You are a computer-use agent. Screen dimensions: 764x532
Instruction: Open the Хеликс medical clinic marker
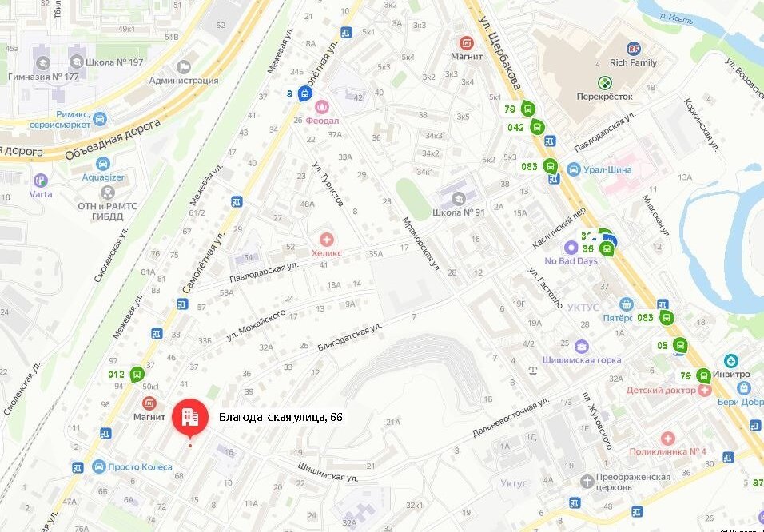(x=326, y=239)
